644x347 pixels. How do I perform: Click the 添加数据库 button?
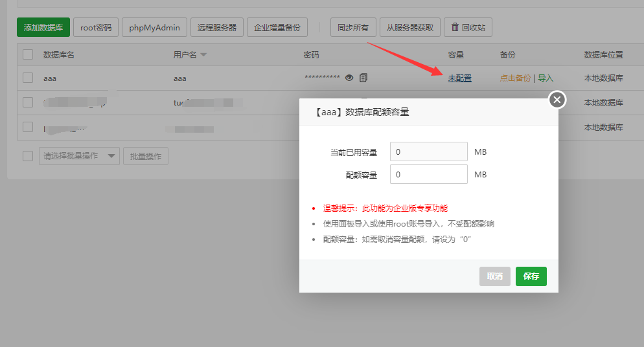pos(43,27)
